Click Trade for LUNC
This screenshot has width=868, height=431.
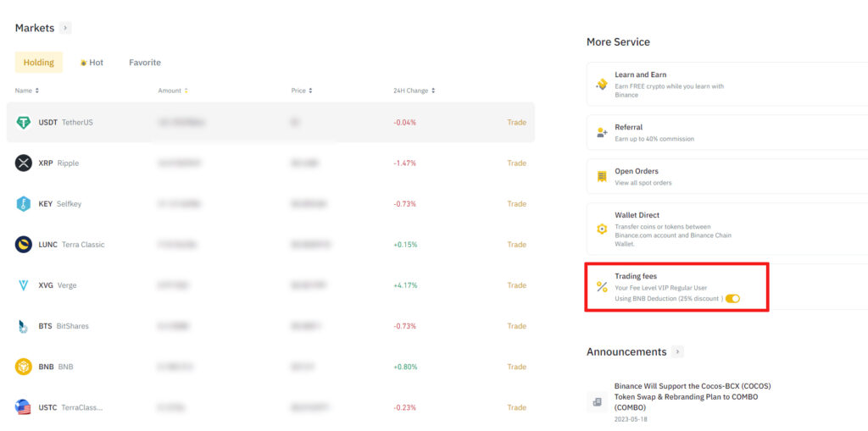click(x=516, y=245)
